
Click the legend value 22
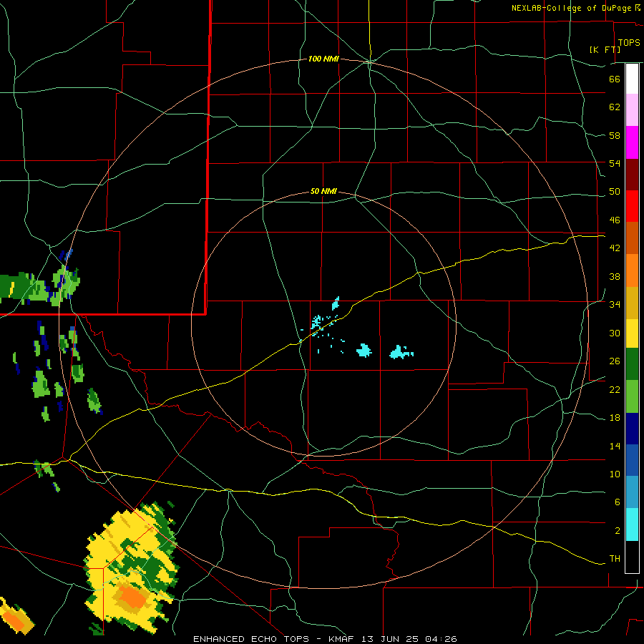click(615, 390)
